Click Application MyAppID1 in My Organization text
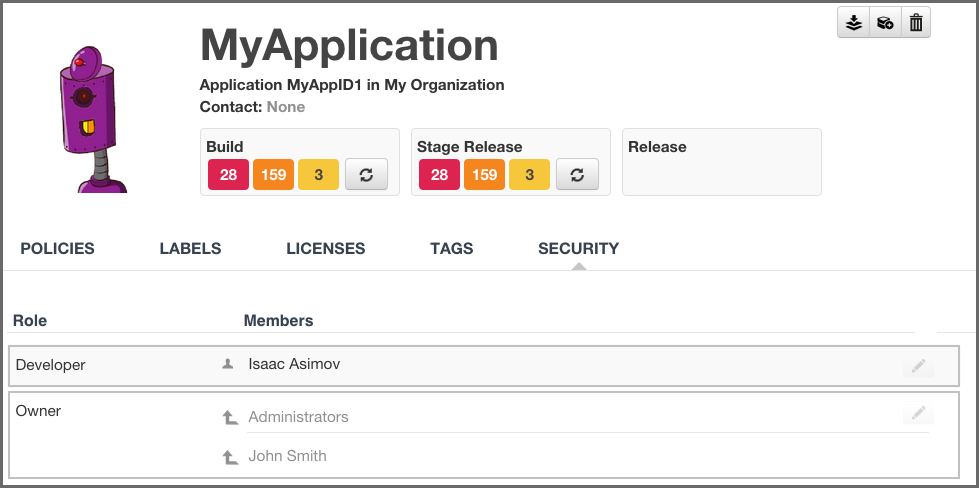 352,85
